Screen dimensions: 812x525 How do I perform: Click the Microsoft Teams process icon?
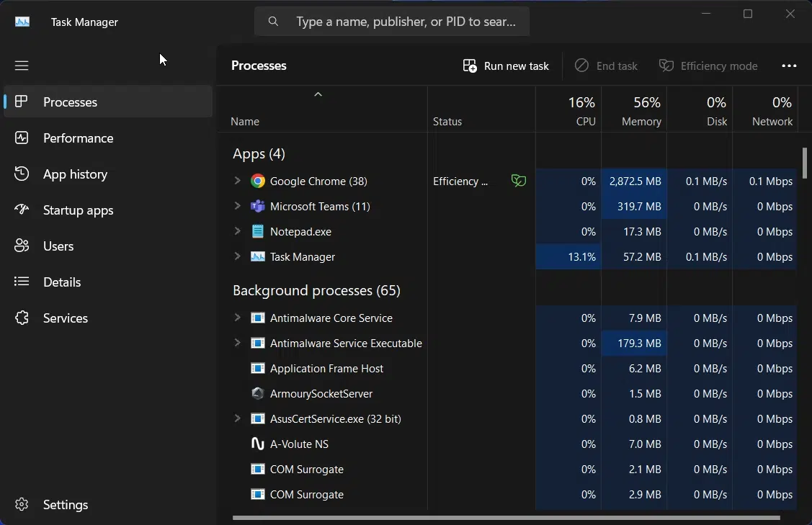257,206
